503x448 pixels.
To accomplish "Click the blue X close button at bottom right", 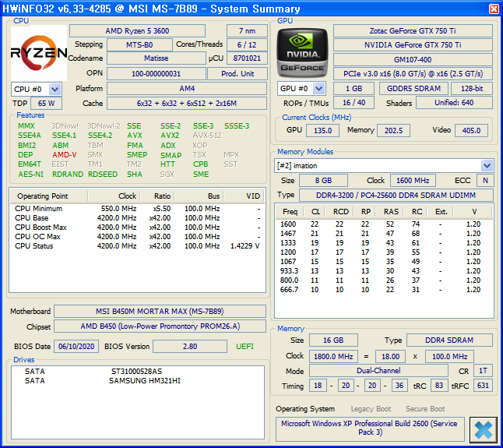I will click(483, 430).
